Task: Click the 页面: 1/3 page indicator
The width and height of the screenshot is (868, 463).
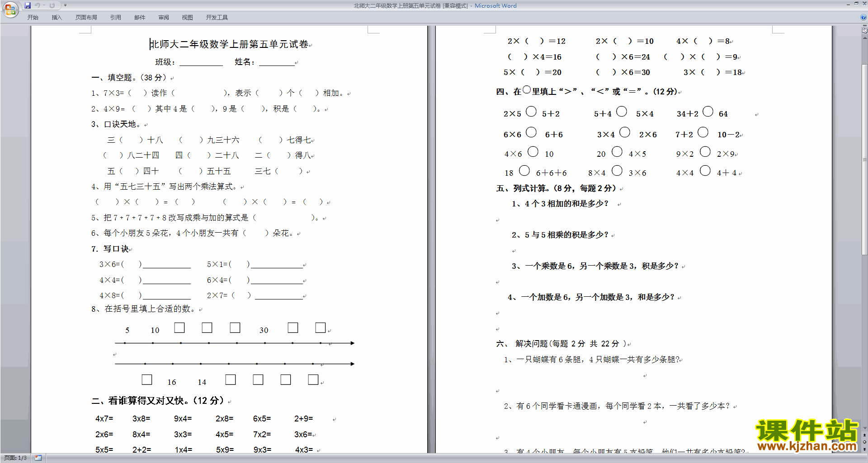Action: pos(15,458)
